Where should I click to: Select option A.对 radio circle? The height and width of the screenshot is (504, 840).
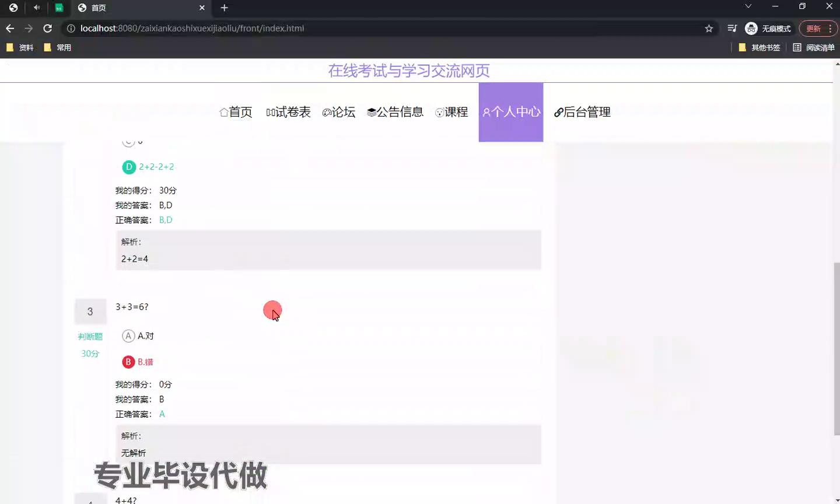(128, 335)
